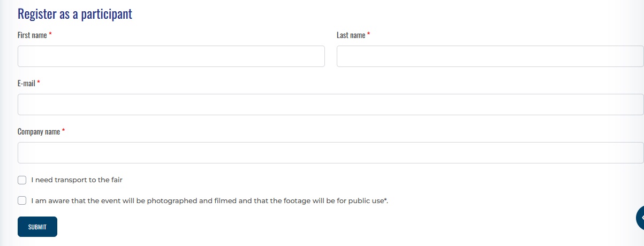Tick the photographed and filmed consent checkbox
644x246 pixels.
pyautogui.click(x=22, y=200)
